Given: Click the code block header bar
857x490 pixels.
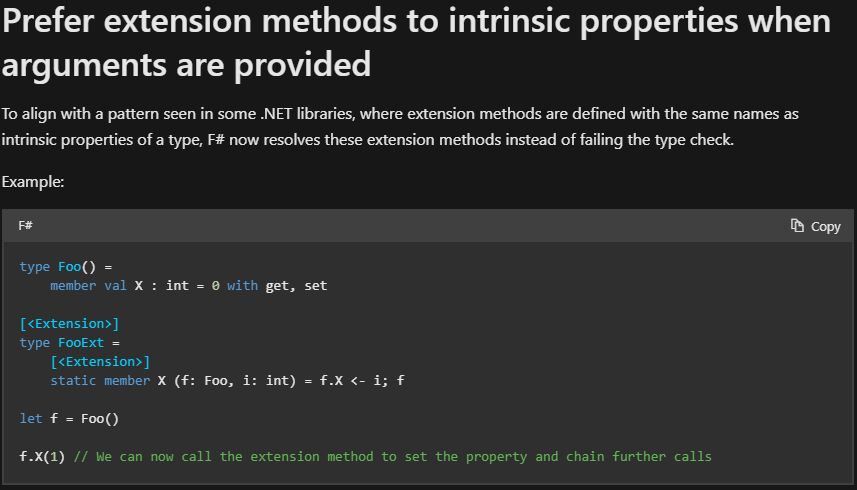Looking at the screenshot, I should pyautogui.click(x=428, y=226).
